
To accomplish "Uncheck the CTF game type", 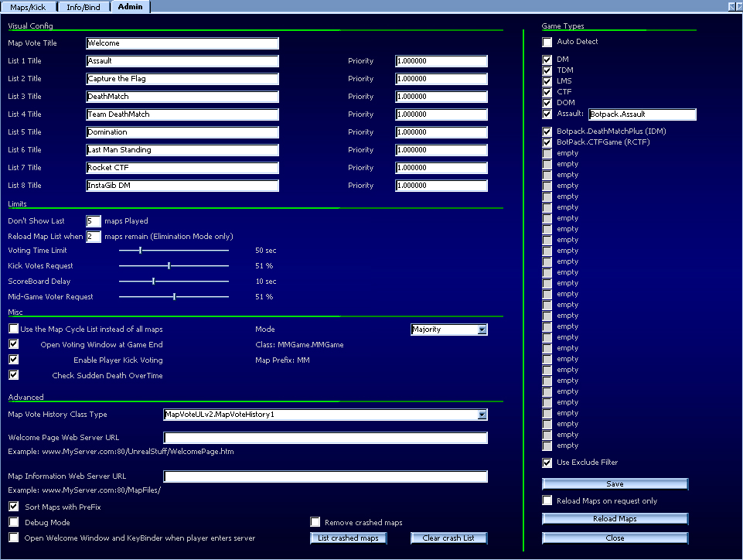I will [547, 91].
